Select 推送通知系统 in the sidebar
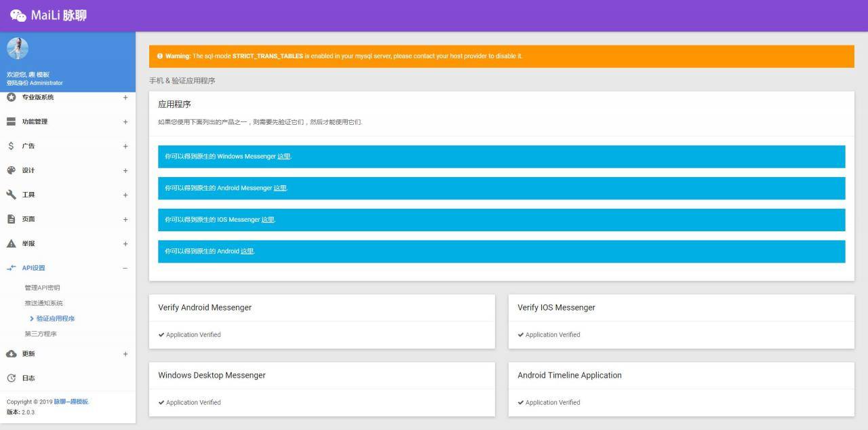The height and width of the screenshot is (430, 868). pyautogui.click(x=43, y=303)
